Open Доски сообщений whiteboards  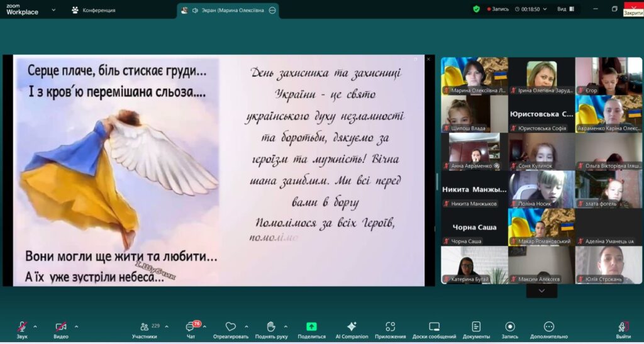click(x=434, y=327)
